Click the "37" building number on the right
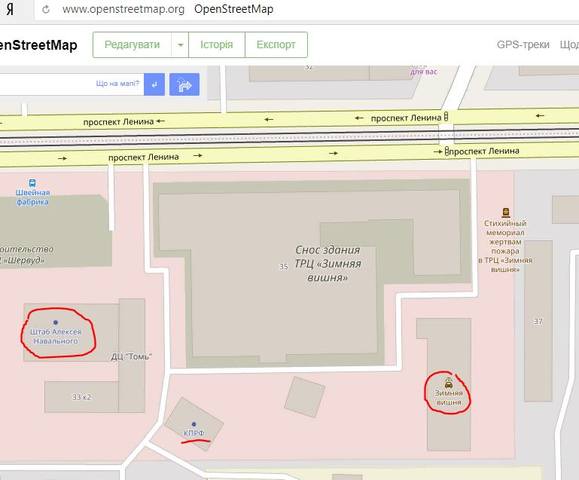Screen dimensions: 579x480 coord(538,322)
